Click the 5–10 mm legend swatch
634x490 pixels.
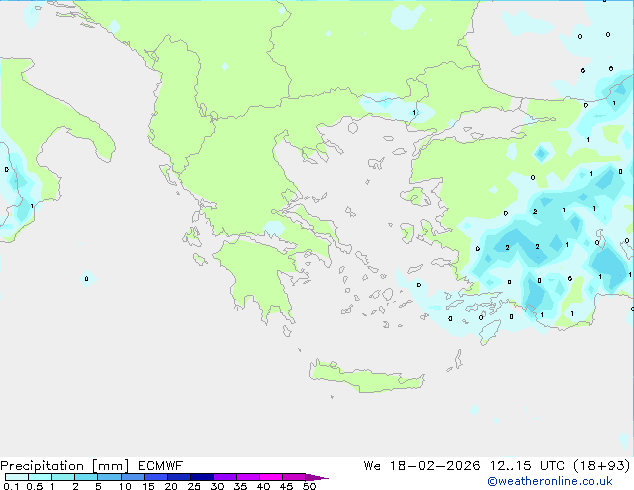pyautogui.click(x=109, y=477)
